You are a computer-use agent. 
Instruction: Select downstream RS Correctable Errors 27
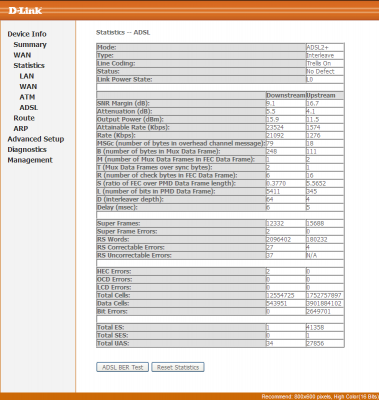point(270,248)
